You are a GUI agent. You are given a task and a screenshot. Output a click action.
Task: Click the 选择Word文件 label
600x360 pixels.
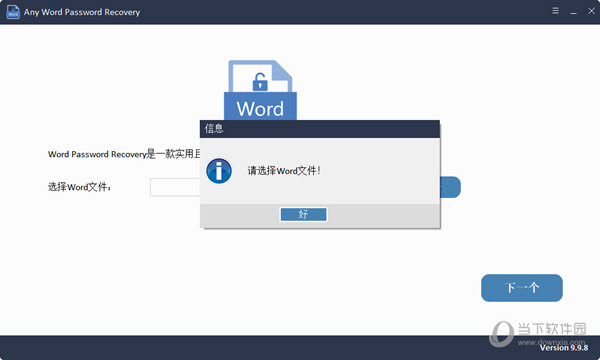pos(79,187)
